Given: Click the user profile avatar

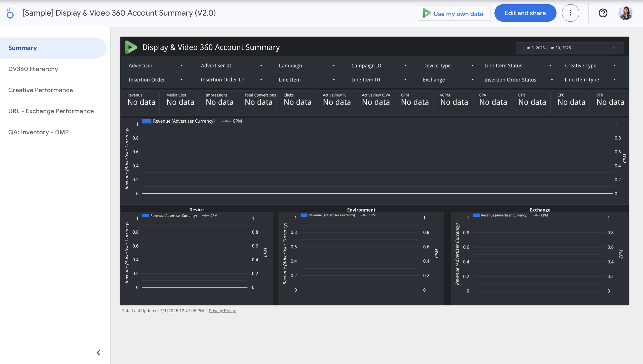Looking at the screenshot, I should tap(626, 13).
